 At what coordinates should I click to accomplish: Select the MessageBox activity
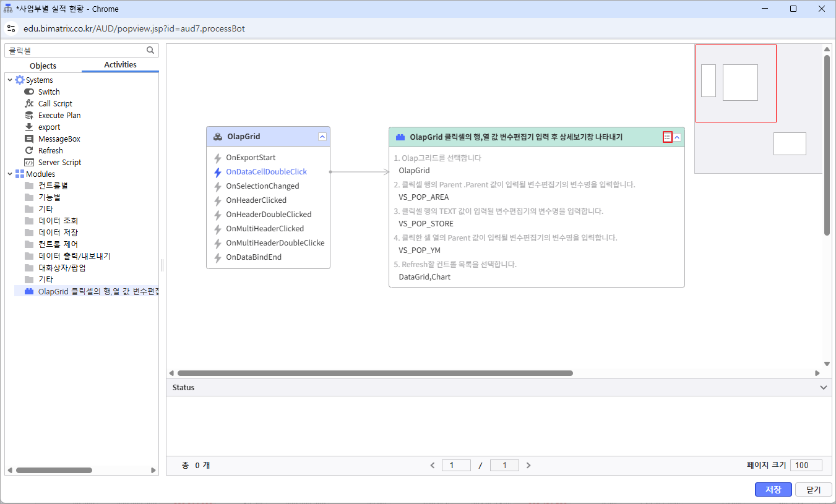pyautogui.click(x=59, y=139)
